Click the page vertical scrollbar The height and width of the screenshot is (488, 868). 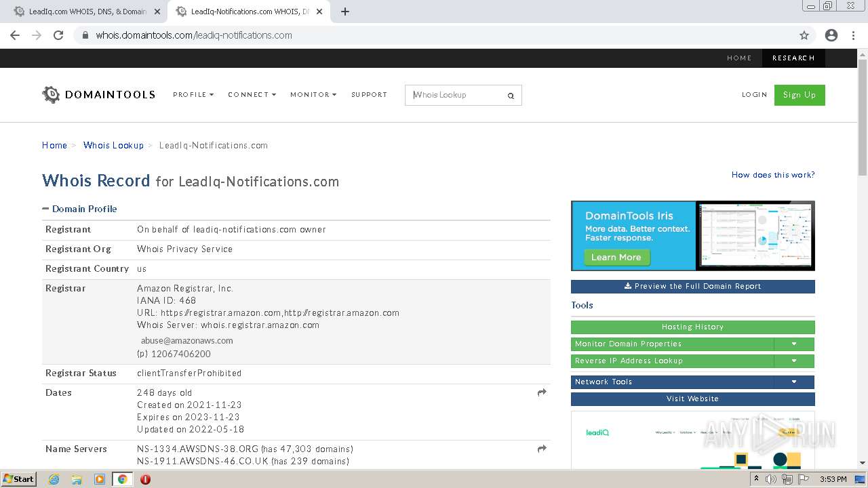click(863, 119)
